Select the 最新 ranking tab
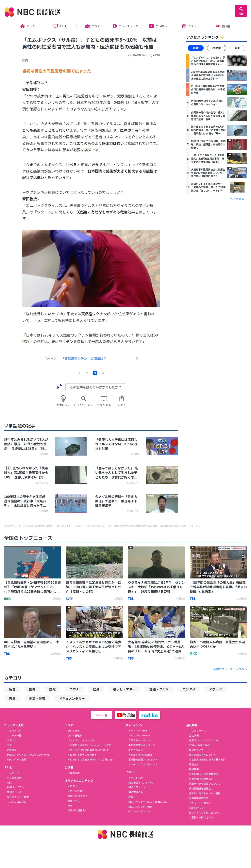Screen dimensions: 251x868 196,48
